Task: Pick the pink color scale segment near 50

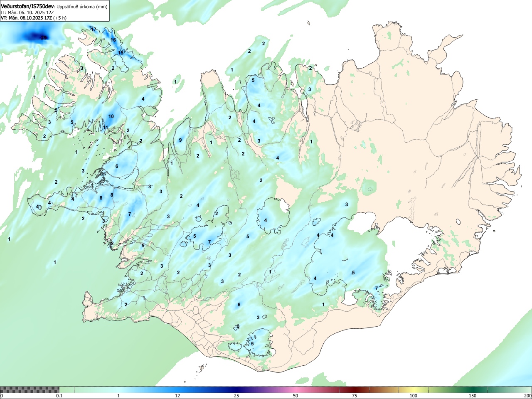Action: pos(295,389)
